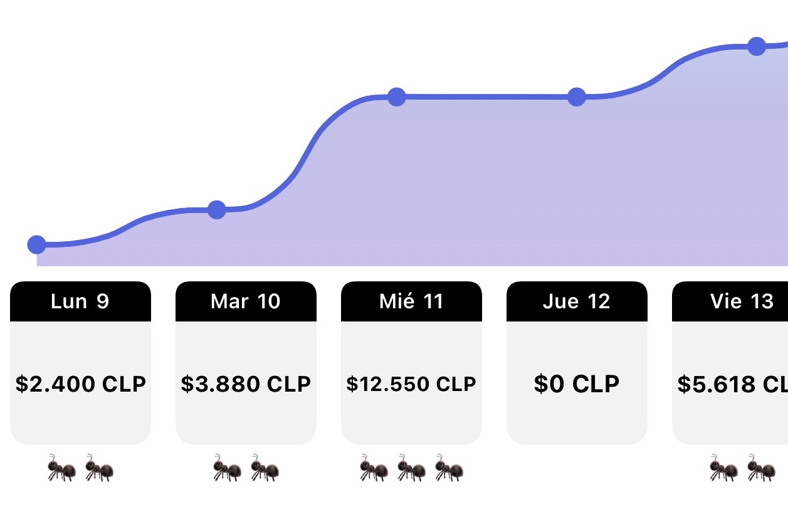
Task: Click the second ant icon under Lun 9
Action: 99,468
